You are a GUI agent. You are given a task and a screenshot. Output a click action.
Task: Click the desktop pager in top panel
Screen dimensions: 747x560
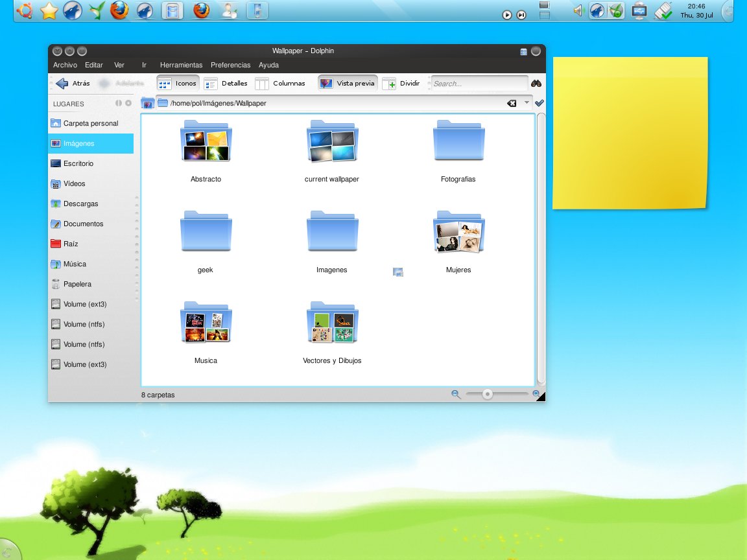click(544, 10)
